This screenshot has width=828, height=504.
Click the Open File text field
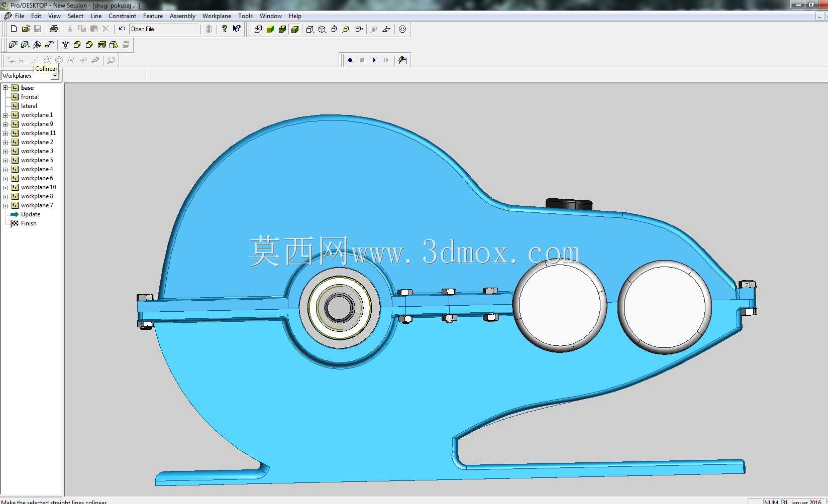click(x=165, y=29)
